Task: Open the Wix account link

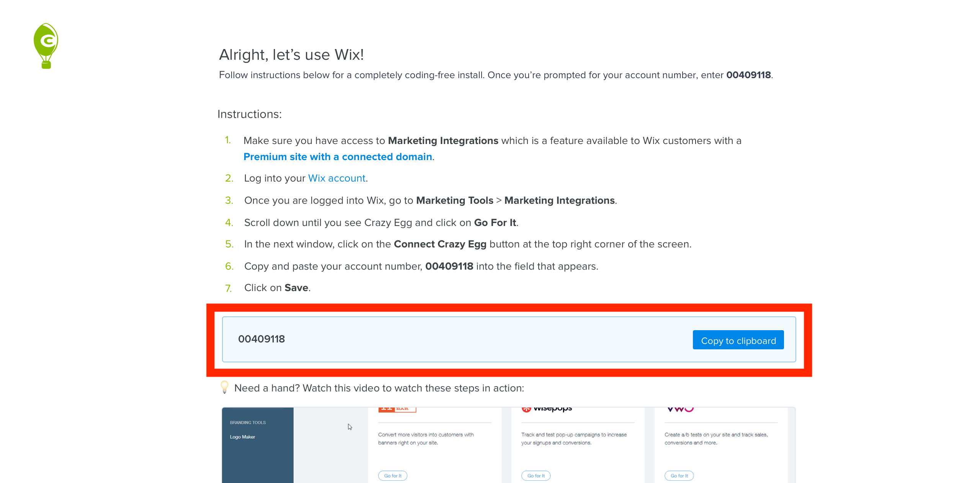Action: pyautogui.click(x=336, y=178)
